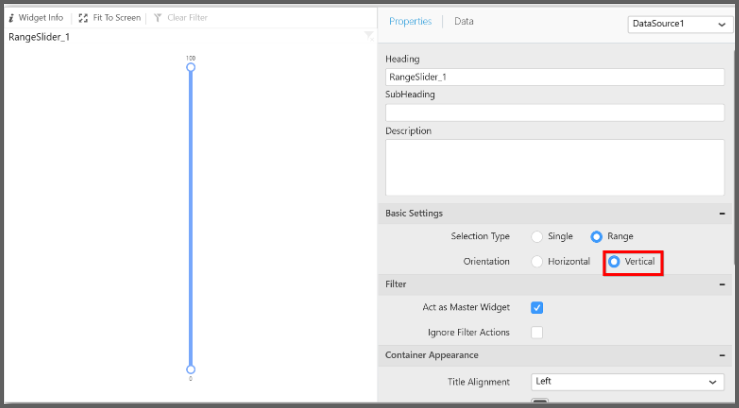Choose Horizontal orientation
This screenshot has width=739, height=408.
(537, 261)
